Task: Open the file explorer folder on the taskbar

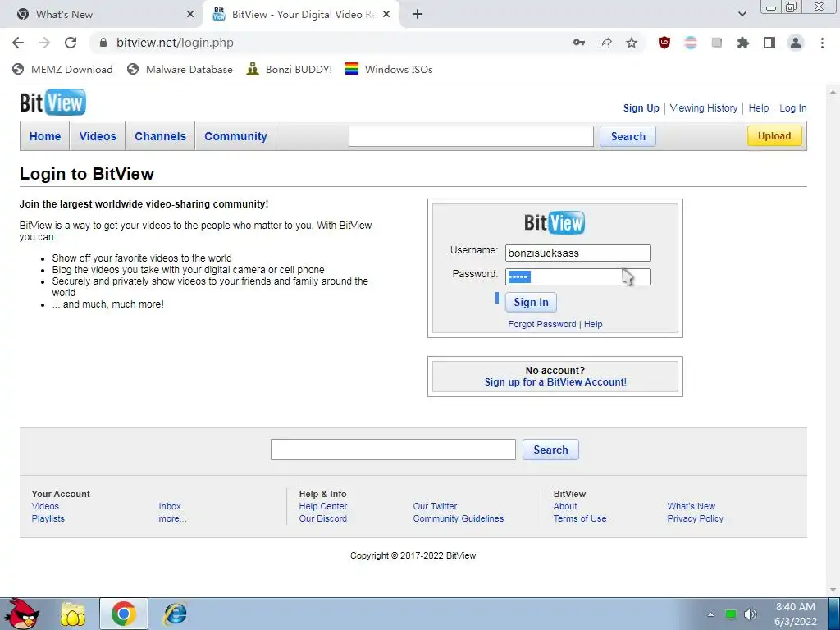Action: tap(73, 614)
